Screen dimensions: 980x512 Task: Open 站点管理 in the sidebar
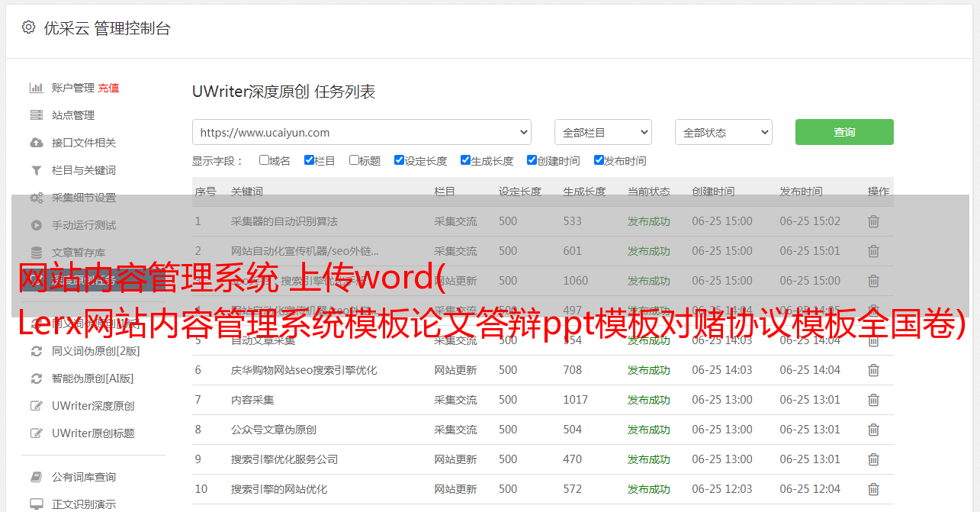73,115
